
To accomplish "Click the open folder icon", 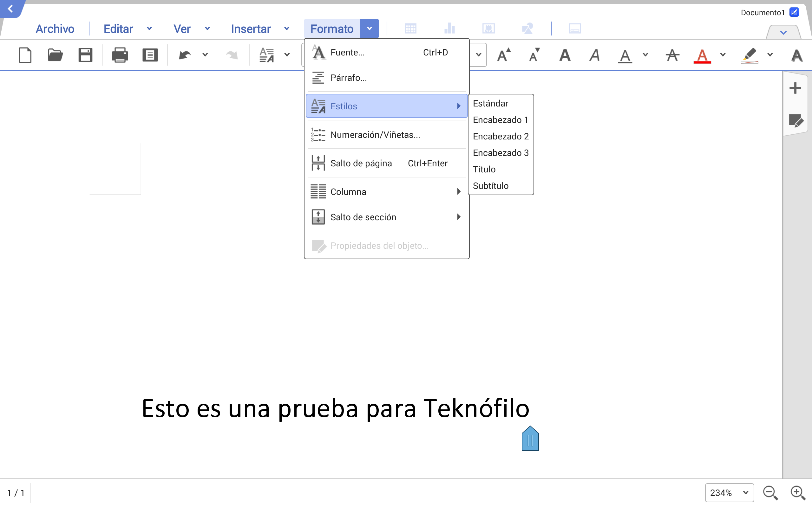I will [55, 55].
